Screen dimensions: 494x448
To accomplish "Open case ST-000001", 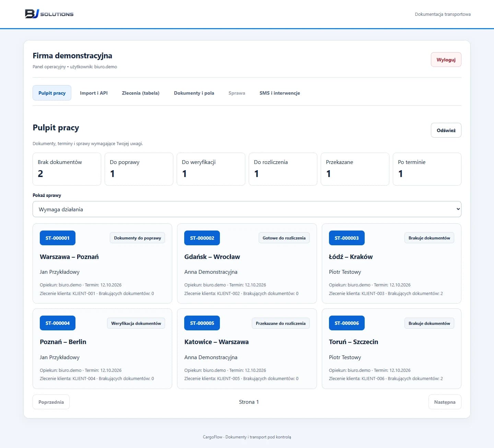I will pyautogui.click(x=58, y=238).
